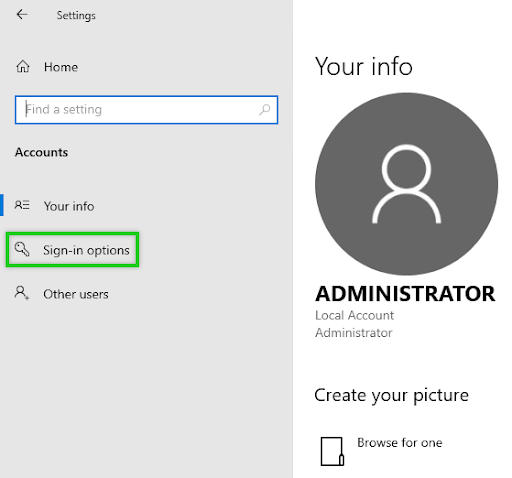Screen dimensions: 512x478
Task: Open the Home settings page
Action: click(61, 67)
